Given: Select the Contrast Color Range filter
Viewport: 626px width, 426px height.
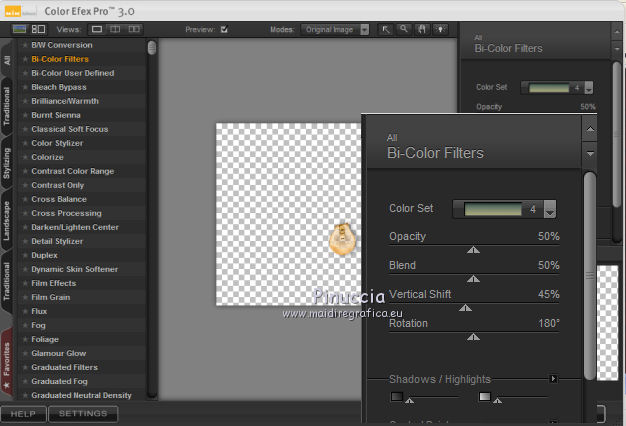Looking at the screenshot, I should pyautogui.click(x=73, y=171).
